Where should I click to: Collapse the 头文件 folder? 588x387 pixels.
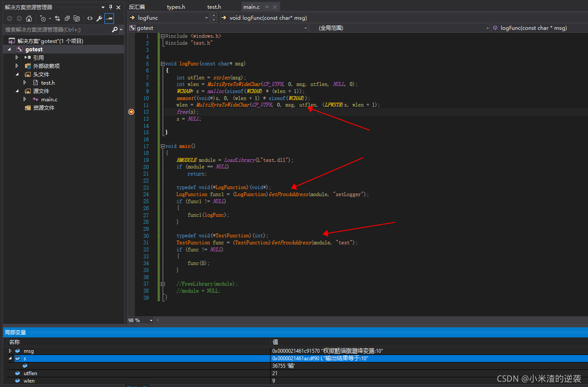(x=17, y=74)
